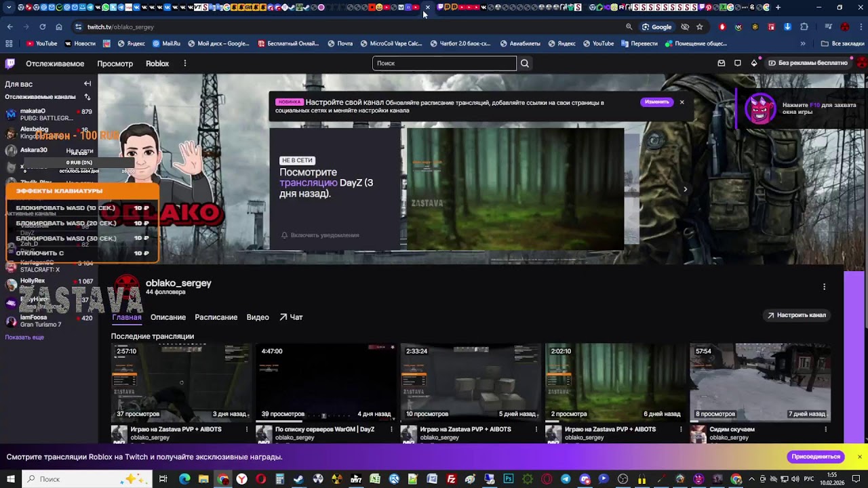Click the browser address bar URL
The width and height of the screenshot is (868, 488).
(x=121, y=27)
